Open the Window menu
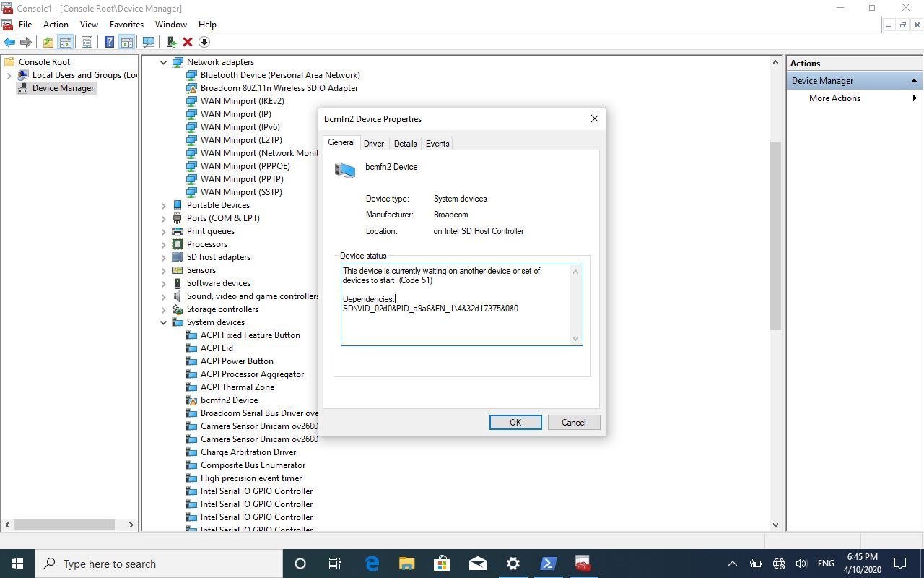Viewport: 924px width, 578px height. click(x=171, y=25)
